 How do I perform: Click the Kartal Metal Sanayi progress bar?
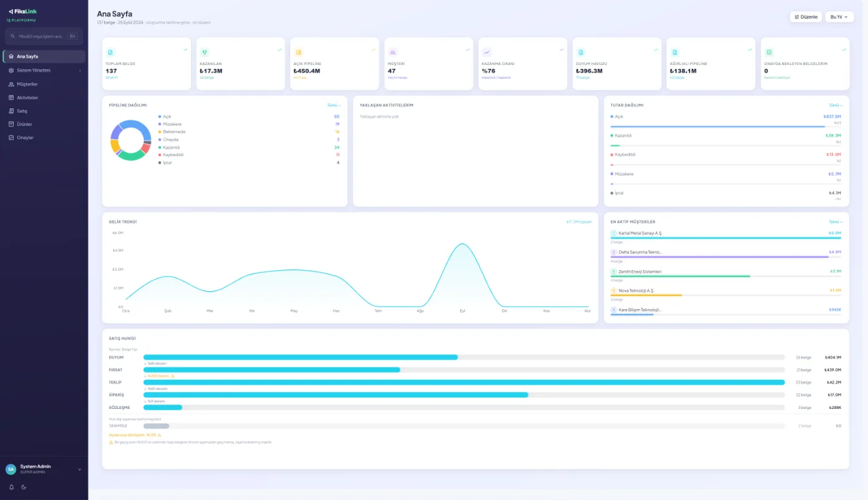coord(725,238)
